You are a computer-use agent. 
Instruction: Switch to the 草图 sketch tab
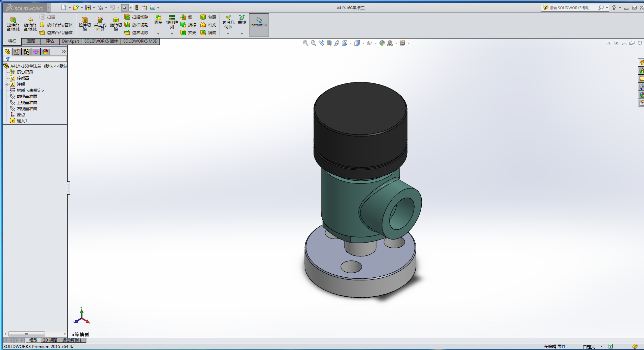[x=31, y=41]
